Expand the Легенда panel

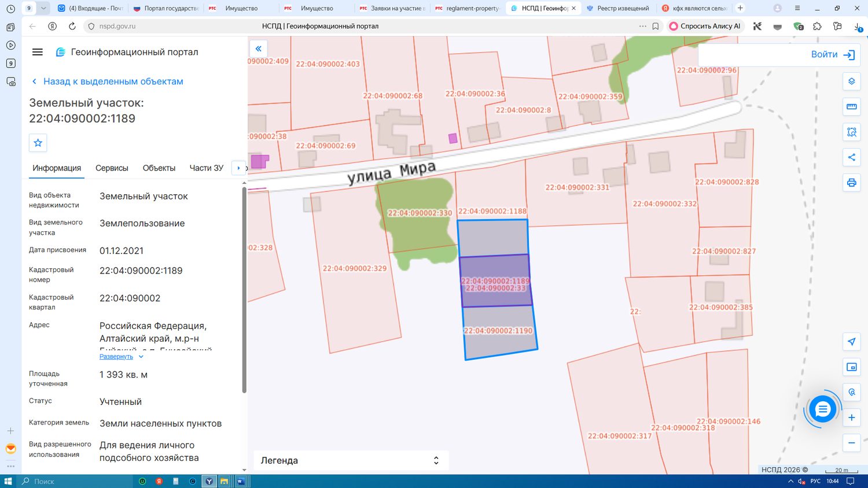coord(351,460)
